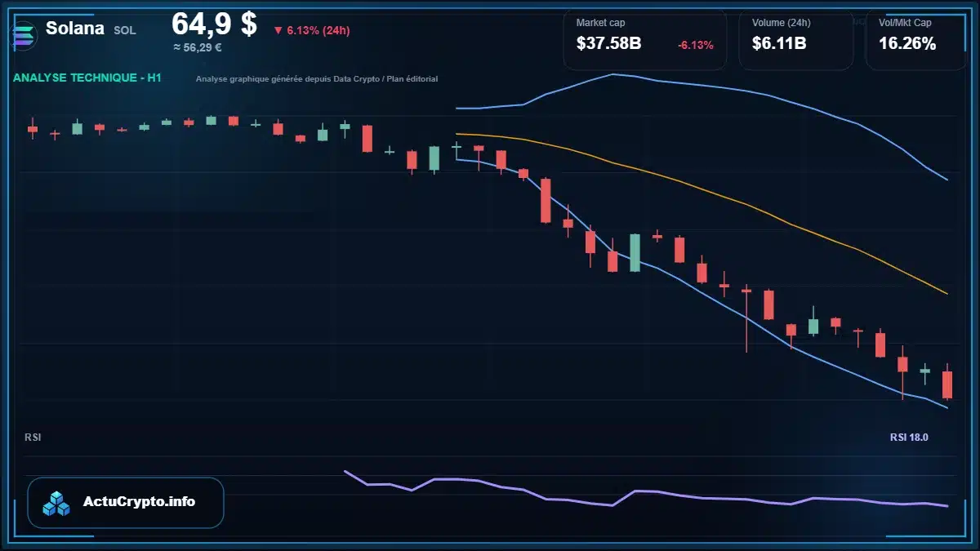The height and width of the screenshot is (551, 980).
Task: Open the Volume (24h) card
Action: (795, 39)
